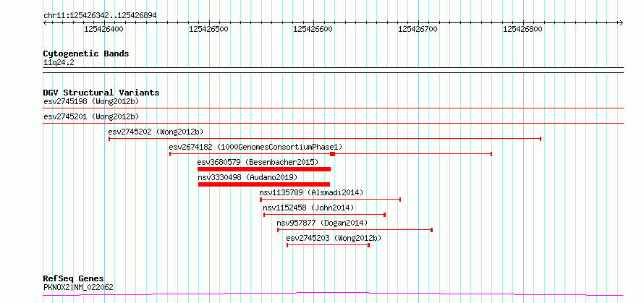Click the esv2745198 (Wong2012b) variant label
644x303 pixels.
91,101
